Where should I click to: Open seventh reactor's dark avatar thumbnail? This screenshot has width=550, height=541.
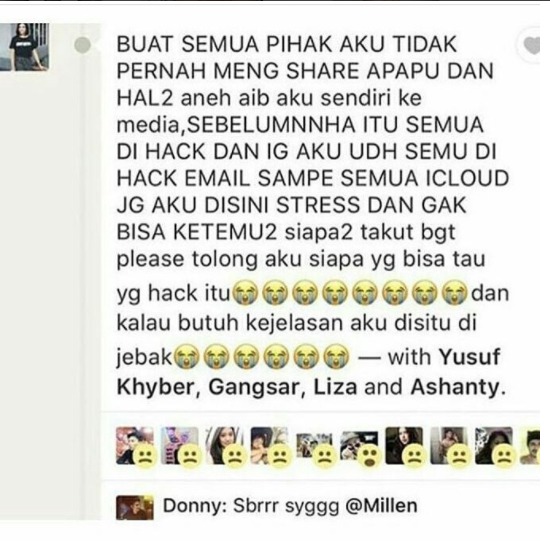pyautogui.click(x=404, y=446)
